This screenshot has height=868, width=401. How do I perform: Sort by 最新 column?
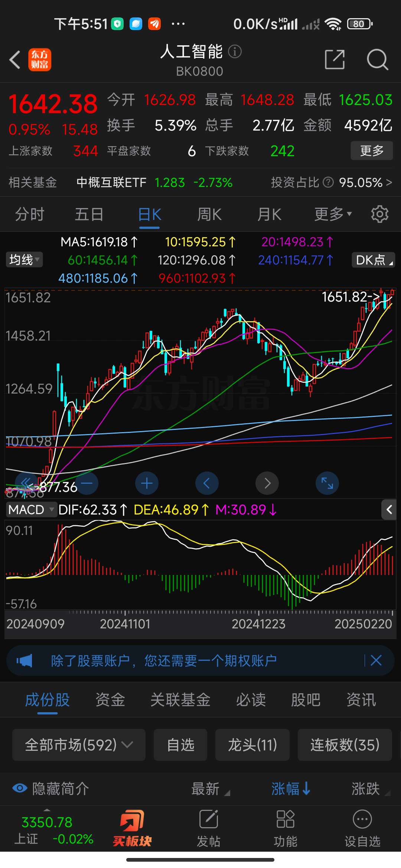[x=210, y=789]
